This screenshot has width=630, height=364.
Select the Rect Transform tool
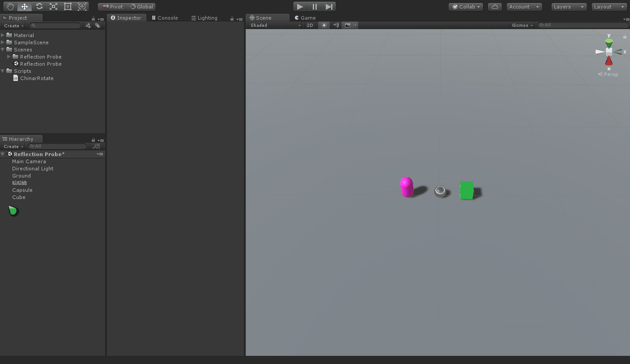(x=68, y=7)
